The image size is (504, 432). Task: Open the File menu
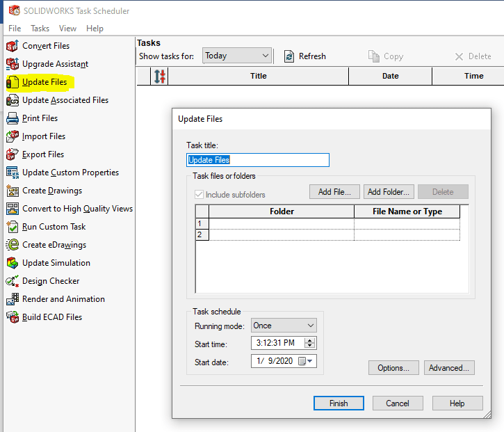click(x=15, y=29)
